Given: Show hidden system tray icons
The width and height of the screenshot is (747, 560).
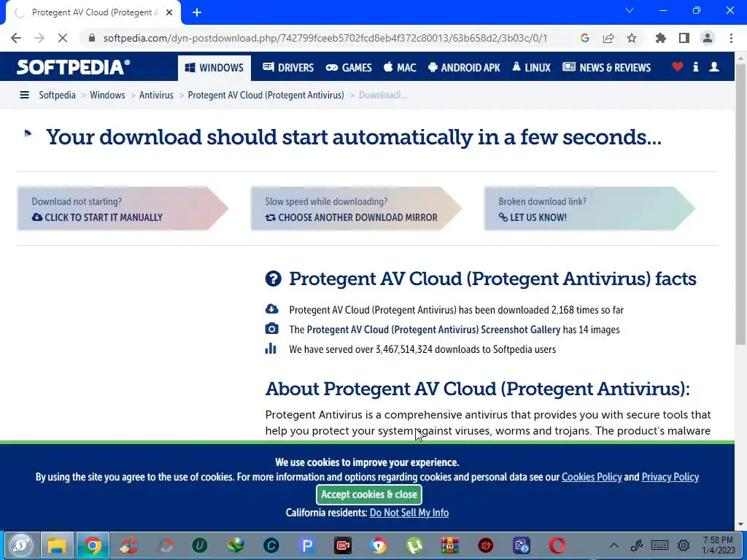Looking at the screenshot, I should (x=614, y=545).
